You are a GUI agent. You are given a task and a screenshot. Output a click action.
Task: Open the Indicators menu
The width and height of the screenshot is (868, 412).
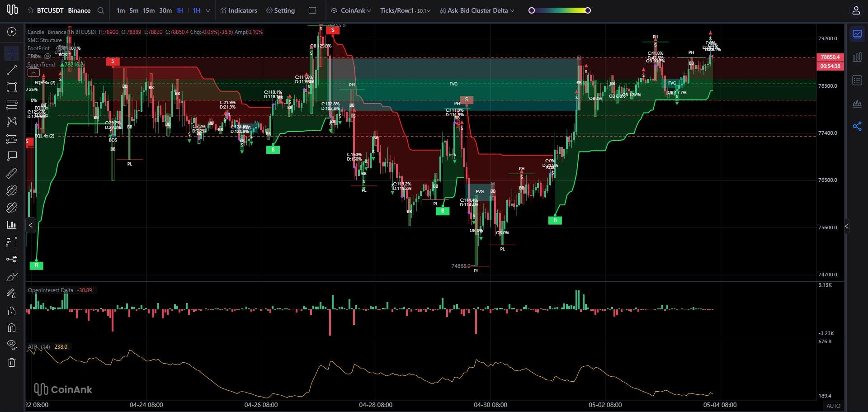tap(239, 10)
